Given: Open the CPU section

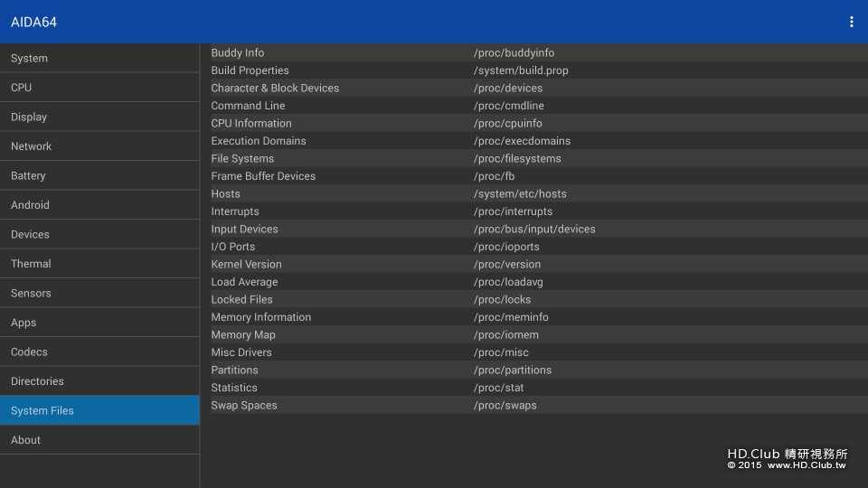Looking at the screenshot, I should pos(99,88).
